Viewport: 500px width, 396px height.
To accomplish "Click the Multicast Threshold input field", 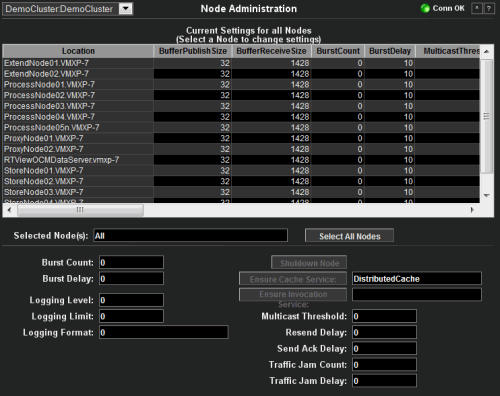I will click(384, 316).
